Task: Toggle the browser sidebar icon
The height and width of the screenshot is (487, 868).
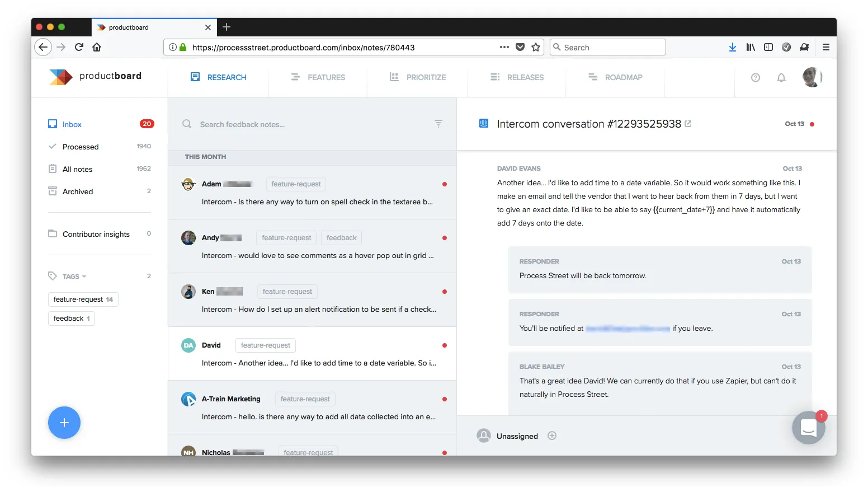Action: 768,47
